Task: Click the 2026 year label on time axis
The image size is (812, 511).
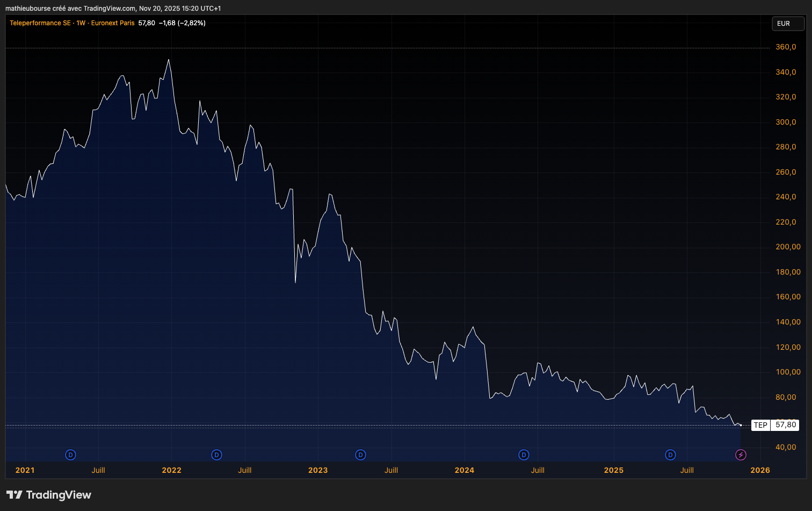Action: [x=760, y=470]
